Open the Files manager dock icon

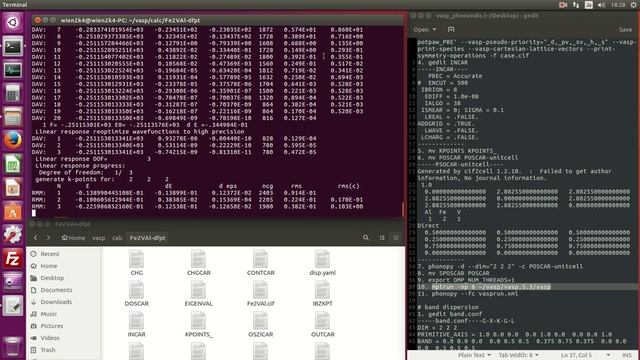pyautogui.click(x=13, y=117)
